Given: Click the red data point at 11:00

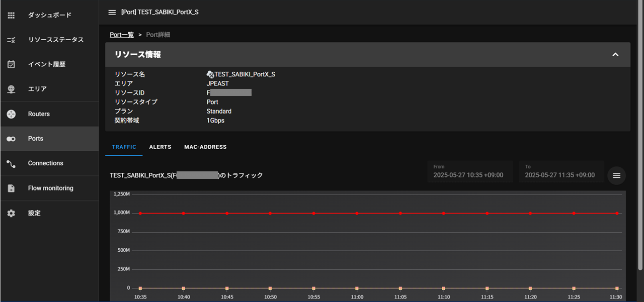Looking at the screenshot, I should 357,213.
